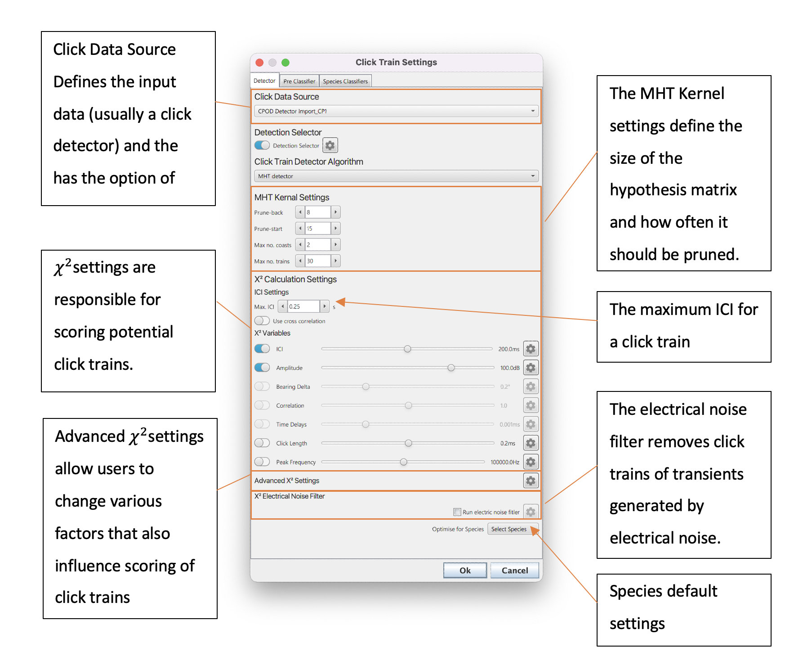Enable the Click Length switch

262,443
